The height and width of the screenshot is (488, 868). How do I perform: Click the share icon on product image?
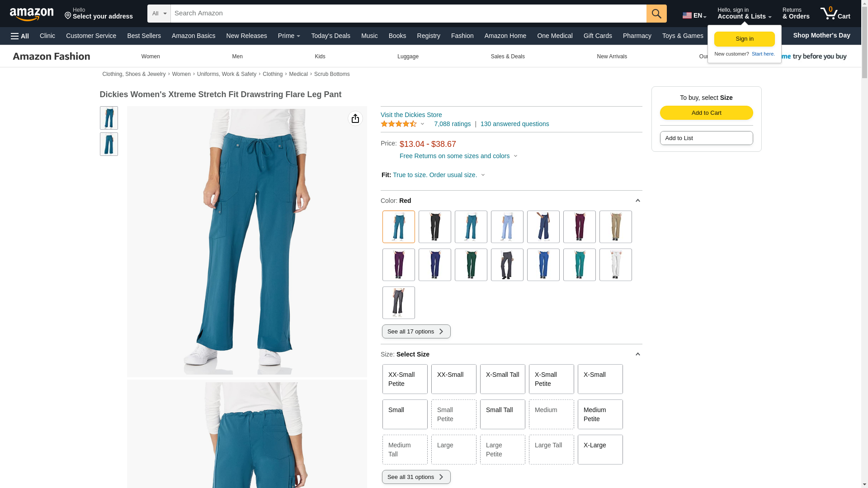pos(355,118)
